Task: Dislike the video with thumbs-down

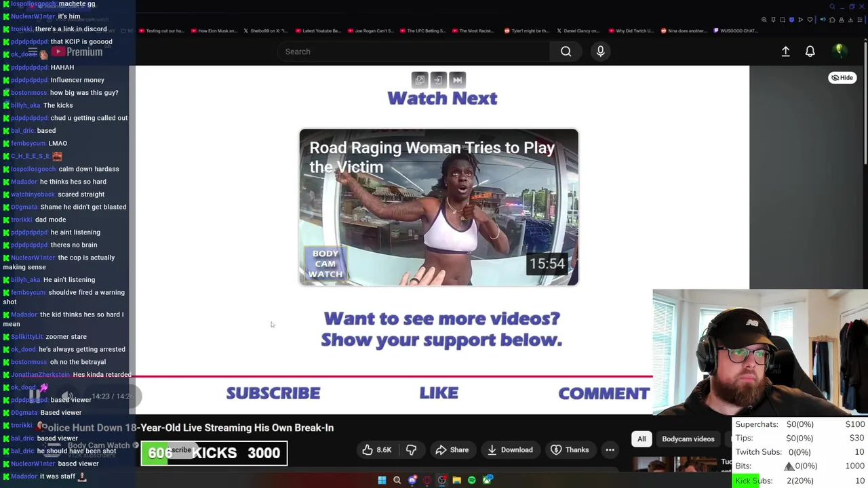Action: (x=411, y=450)
